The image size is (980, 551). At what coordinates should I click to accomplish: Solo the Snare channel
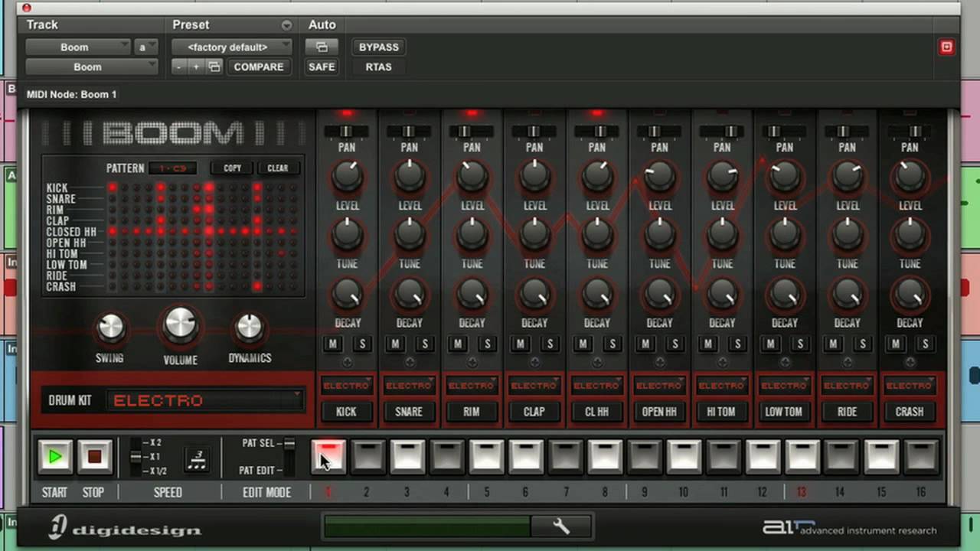coord(425,344)
